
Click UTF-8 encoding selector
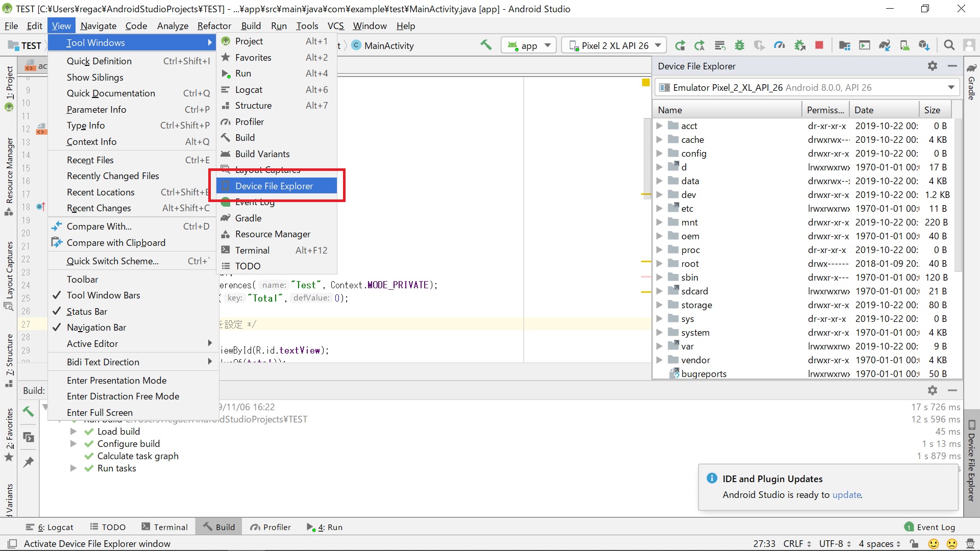pyautogui.click(x=835, y=544)
